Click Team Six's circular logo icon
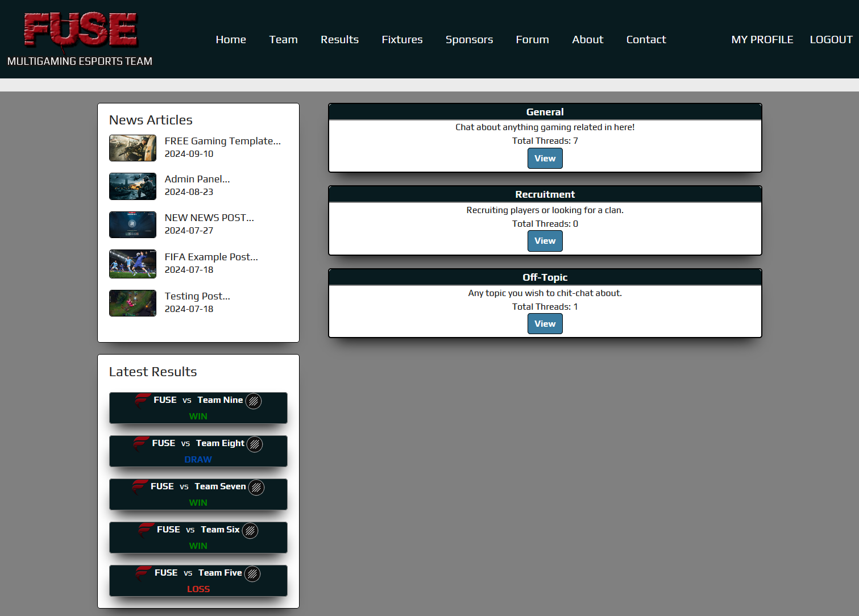Screen dimensions: 859x616 [250, 531]
